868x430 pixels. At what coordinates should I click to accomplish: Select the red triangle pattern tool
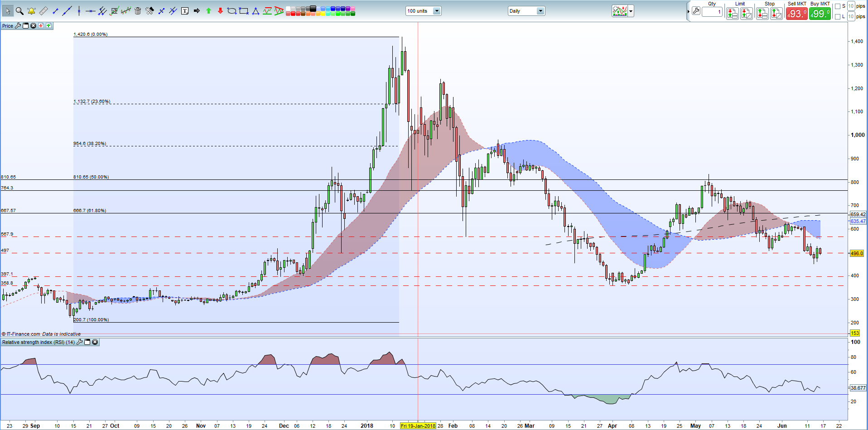click(x=279, y=11)
